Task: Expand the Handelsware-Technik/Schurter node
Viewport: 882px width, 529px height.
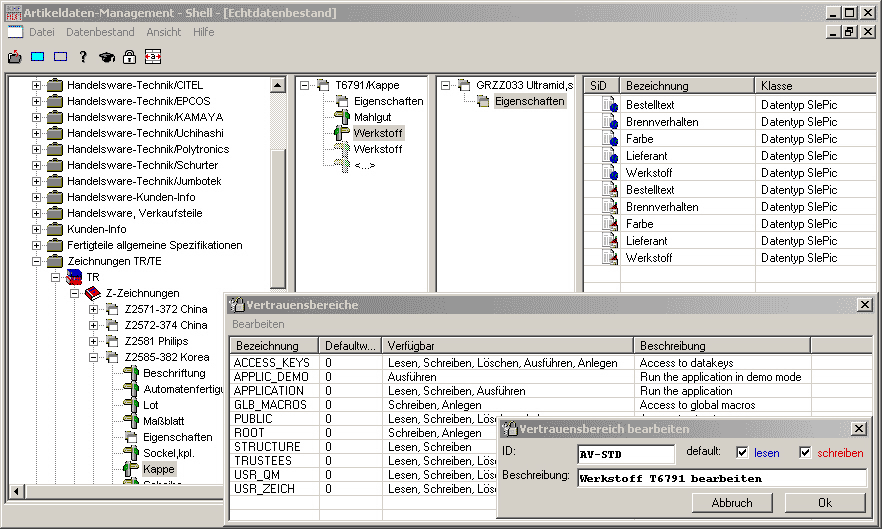Action: (37, 165)
